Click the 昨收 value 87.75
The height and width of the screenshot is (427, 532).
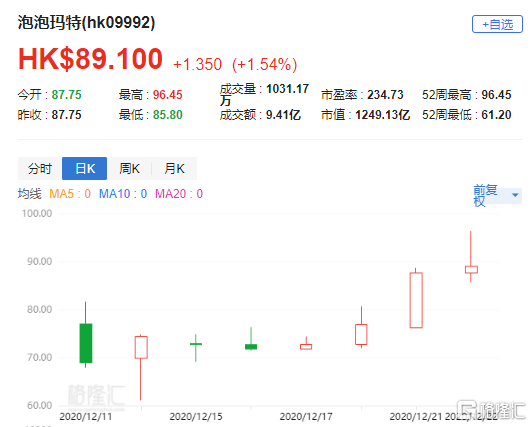66,115
